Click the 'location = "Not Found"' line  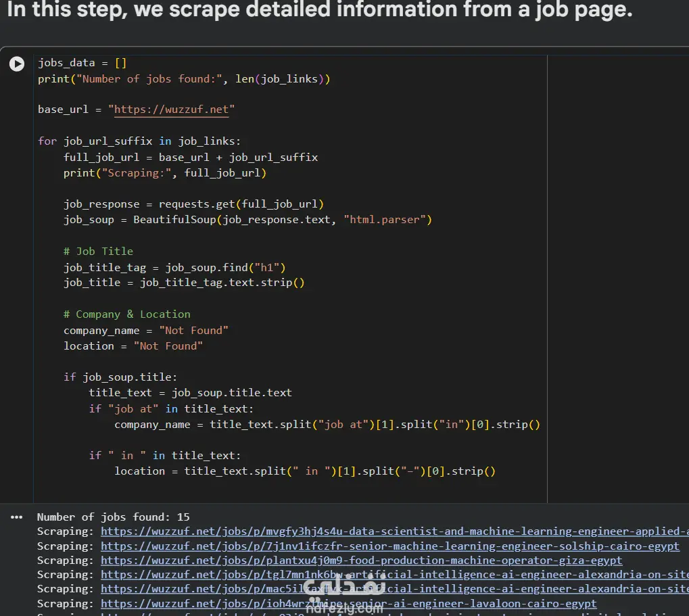coord(133,346)
